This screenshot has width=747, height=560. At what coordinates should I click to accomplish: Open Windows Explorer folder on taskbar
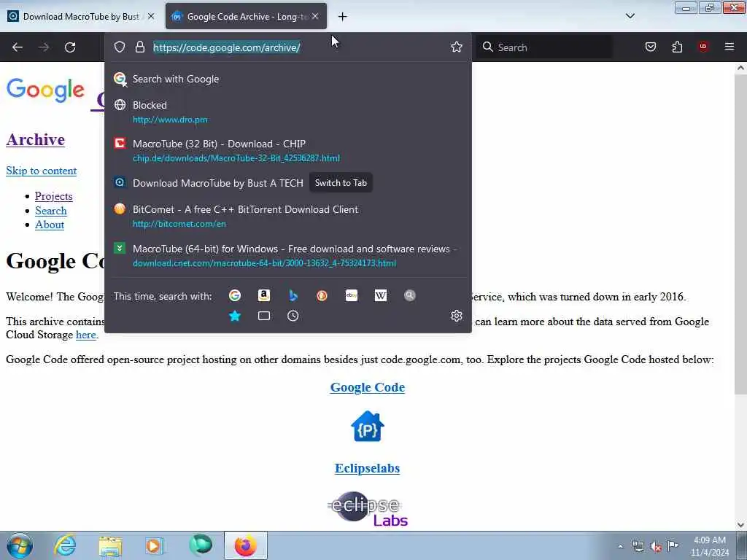111,545
